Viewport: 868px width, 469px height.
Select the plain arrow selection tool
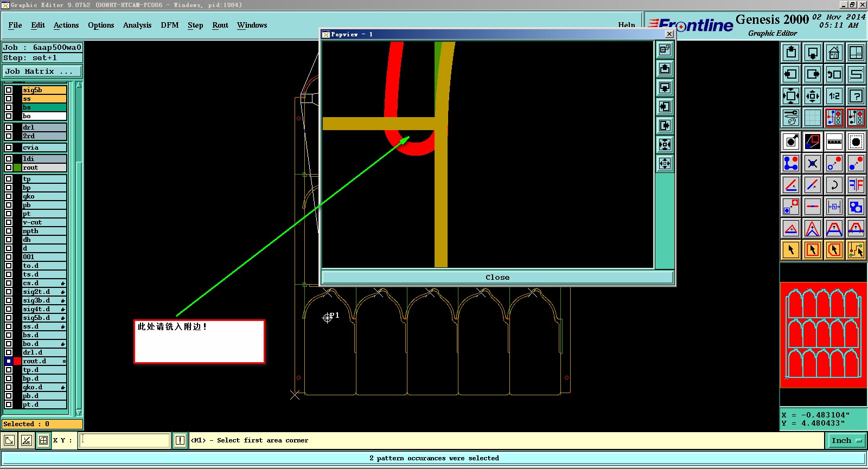791,250
